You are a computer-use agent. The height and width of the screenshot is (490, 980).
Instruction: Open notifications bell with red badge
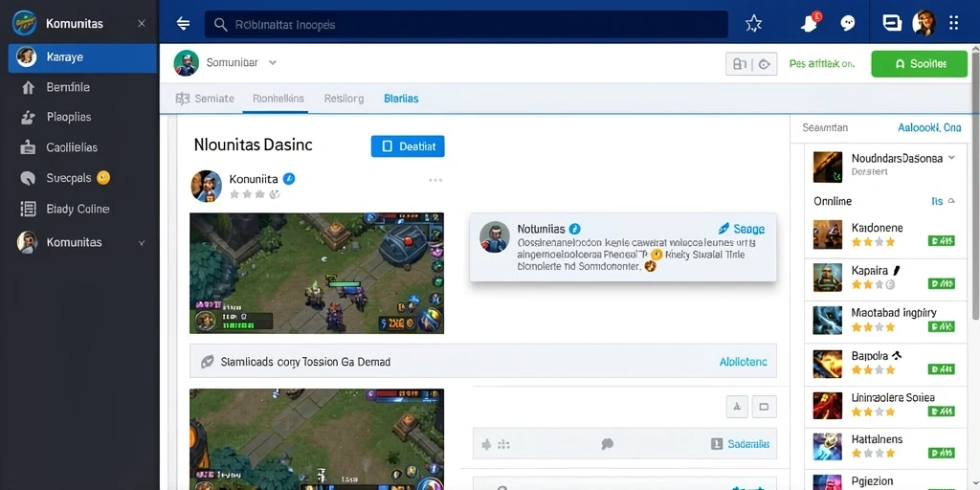(811, 23)
